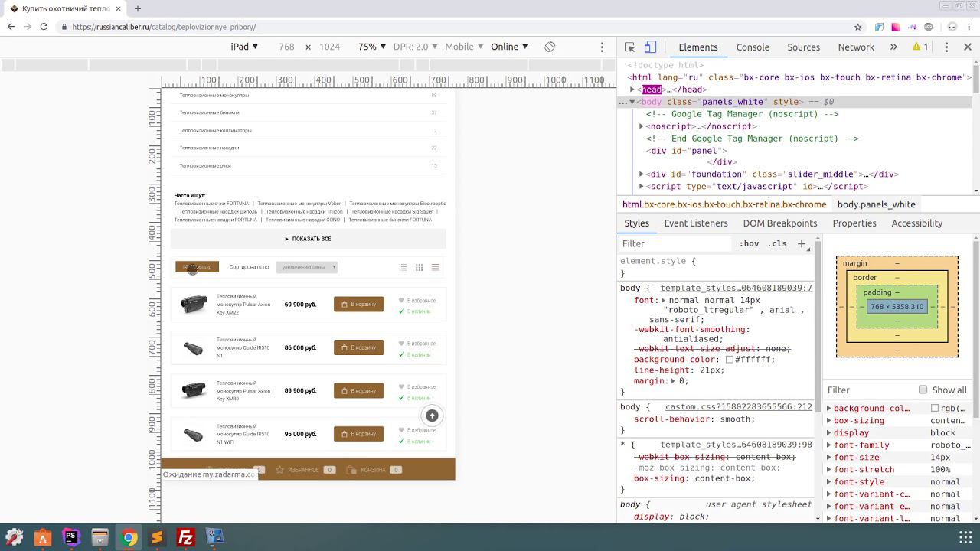Focus the Styles Filter input field
Screen dimensions: 980x551
coord(676,243)
